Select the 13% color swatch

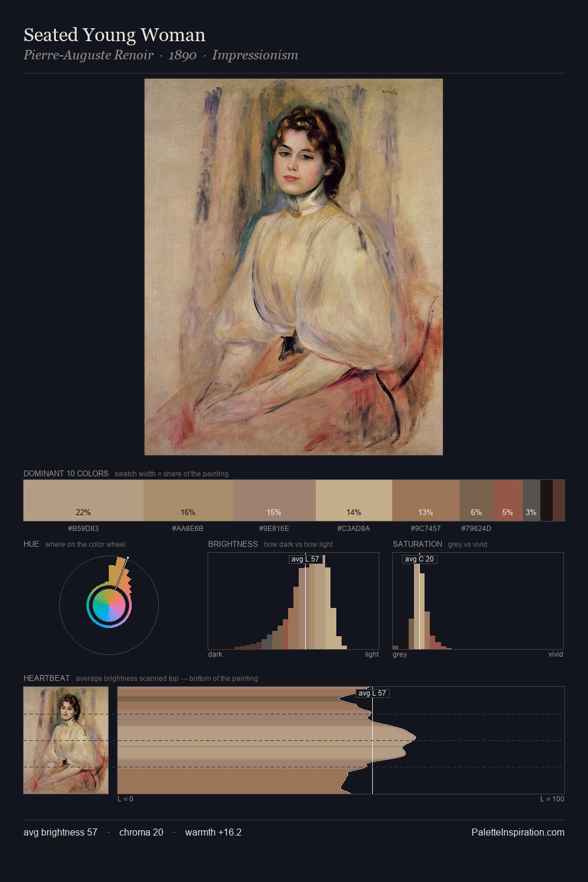[426, 500]
